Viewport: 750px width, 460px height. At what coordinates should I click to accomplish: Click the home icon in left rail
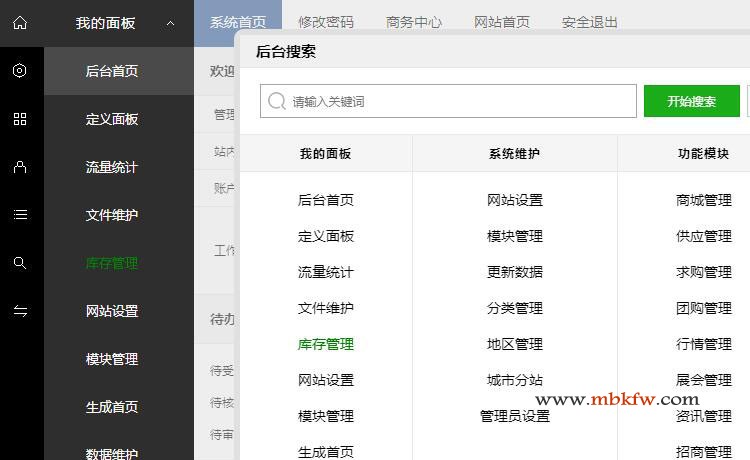coord(20,23)
